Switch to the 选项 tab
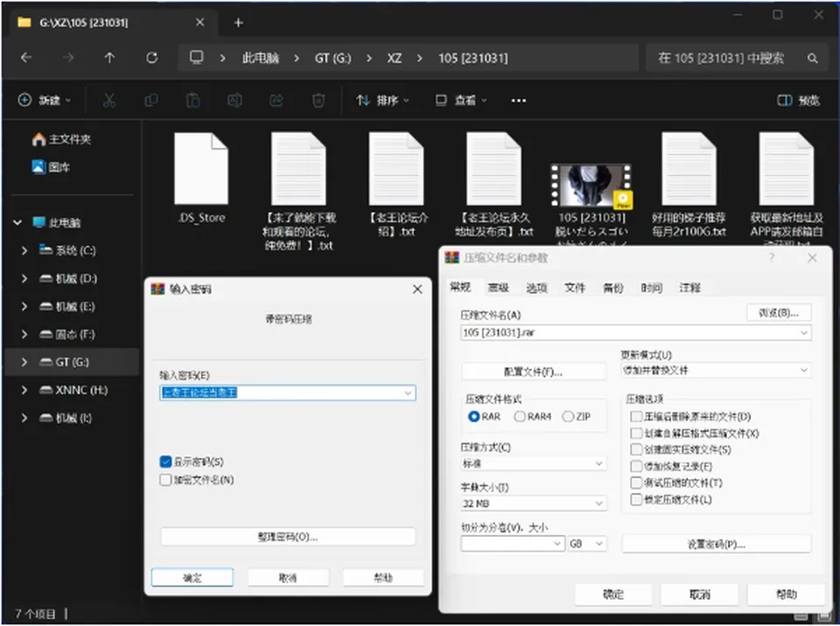Screen dimensions: 840x626 click(536, 289)
